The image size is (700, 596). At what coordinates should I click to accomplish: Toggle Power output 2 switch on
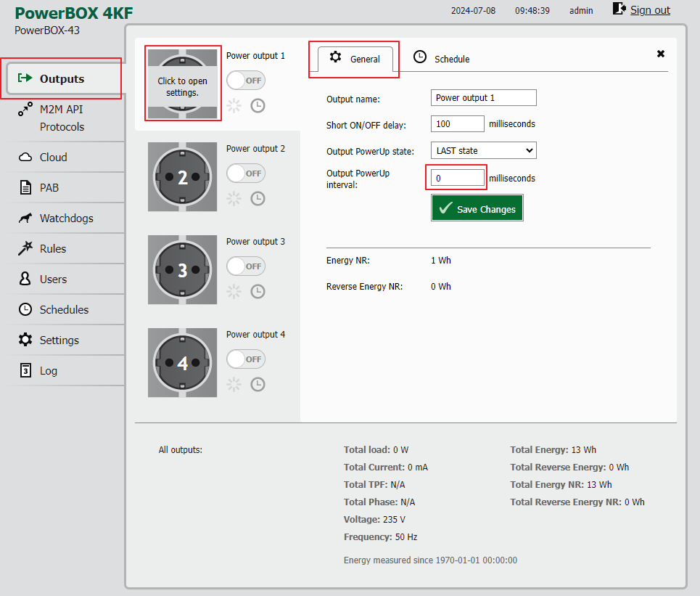246,174
